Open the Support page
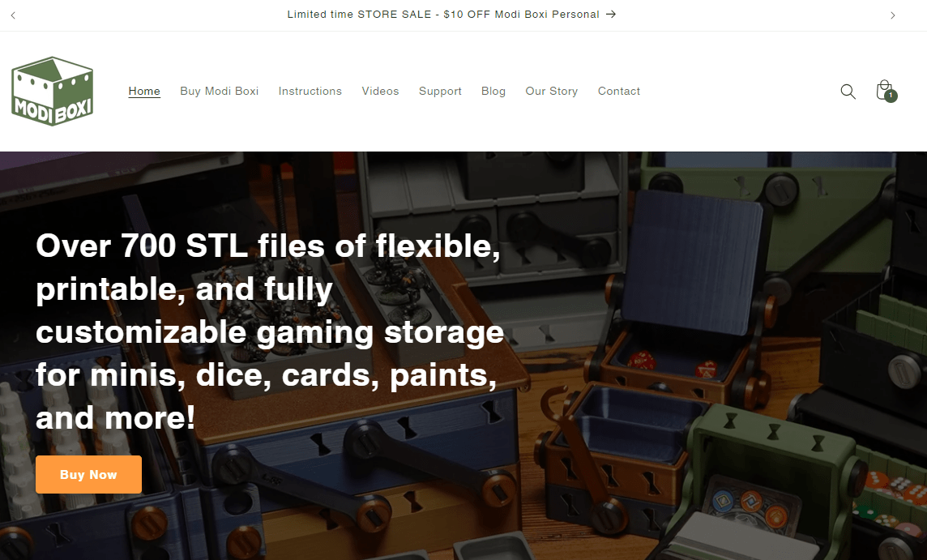 440,91
